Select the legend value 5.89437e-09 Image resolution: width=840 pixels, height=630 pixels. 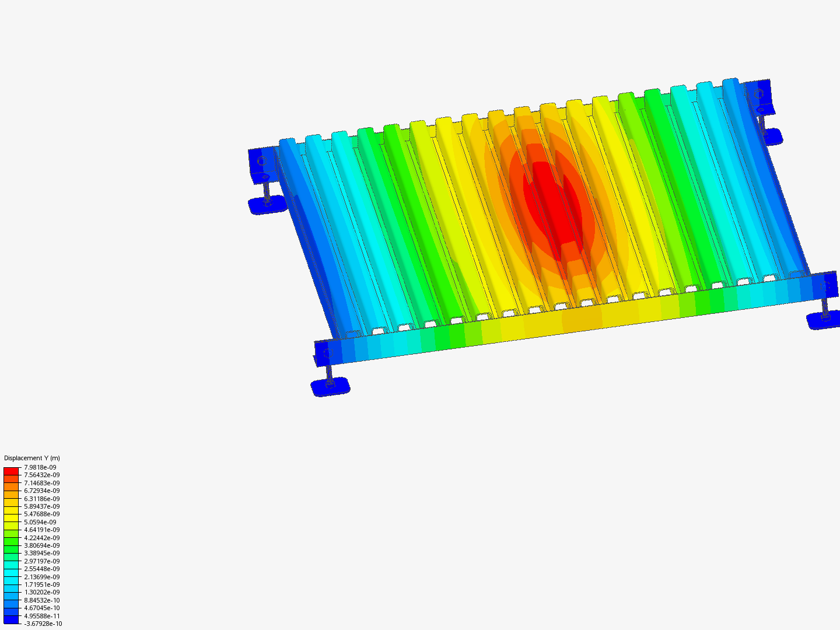tap(41, 506)
